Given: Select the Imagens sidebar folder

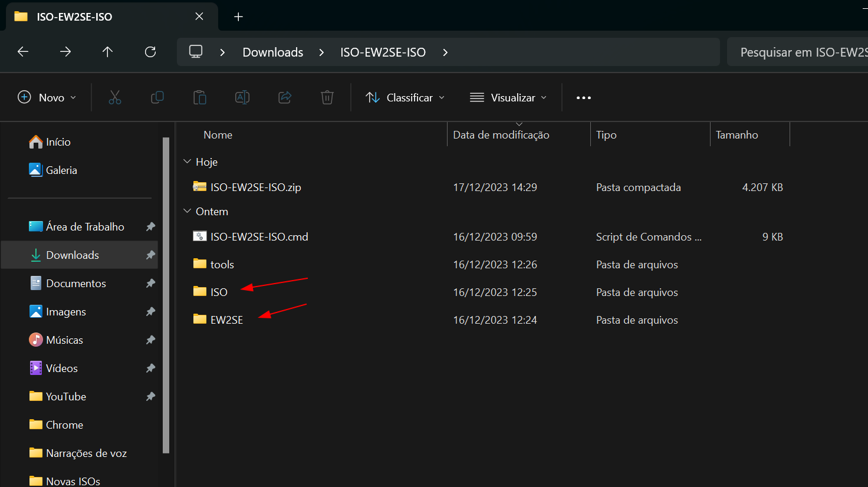Looking at the screenshot, I should [x=65, y=311].
